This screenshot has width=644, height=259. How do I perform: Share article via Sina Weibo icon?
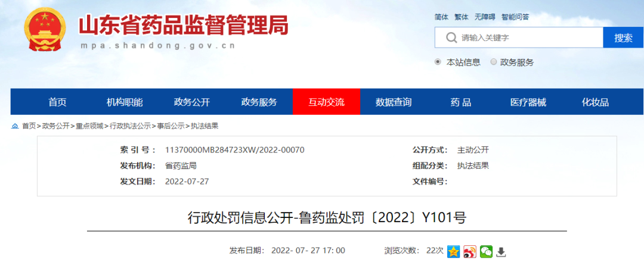pos(470,251)
